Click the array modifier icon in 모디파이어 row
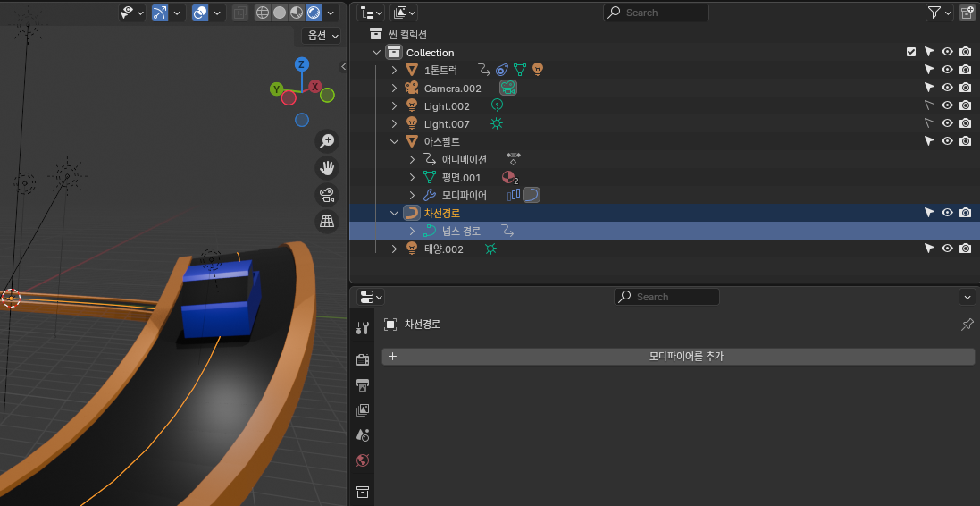Viewport: 980px width, 506px height. 514,195
